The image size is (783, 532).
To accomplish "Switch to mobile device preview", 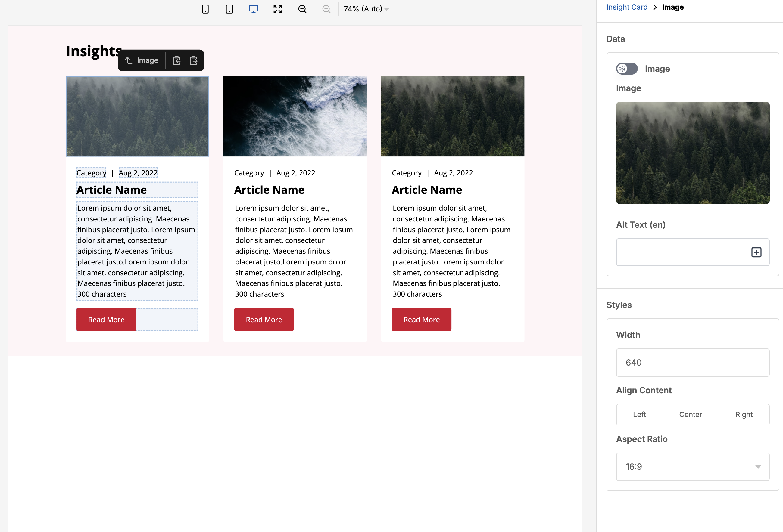I will pyautogui.click(x=205, y=9).
